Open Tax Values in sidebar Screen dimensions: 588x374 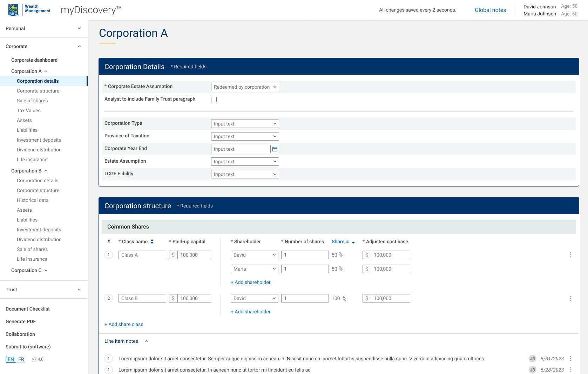[29, 110]
